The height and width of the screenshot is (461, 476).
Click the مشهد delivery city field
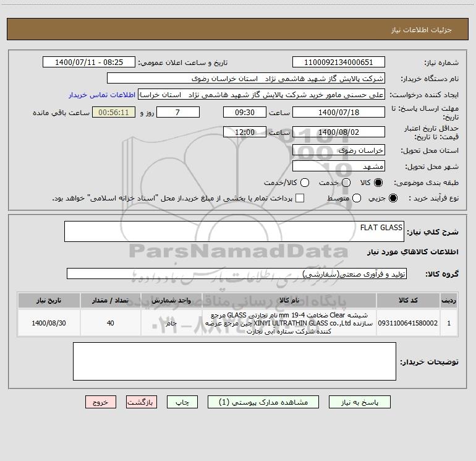pos(339,166)
